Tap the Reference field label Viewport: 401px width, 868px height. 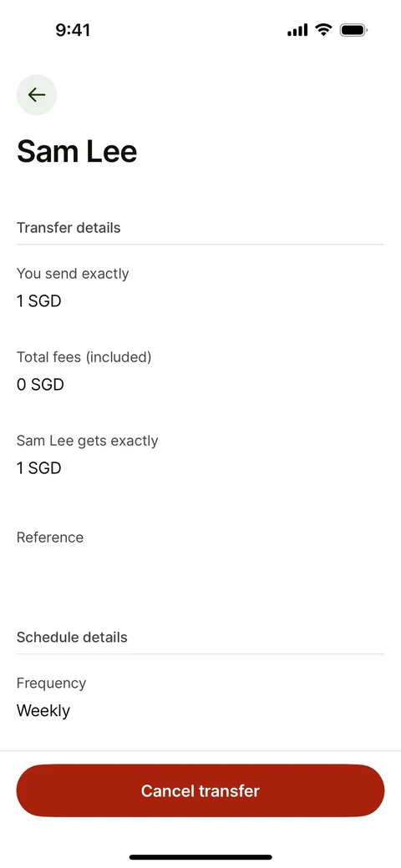[x=50, y=537]
